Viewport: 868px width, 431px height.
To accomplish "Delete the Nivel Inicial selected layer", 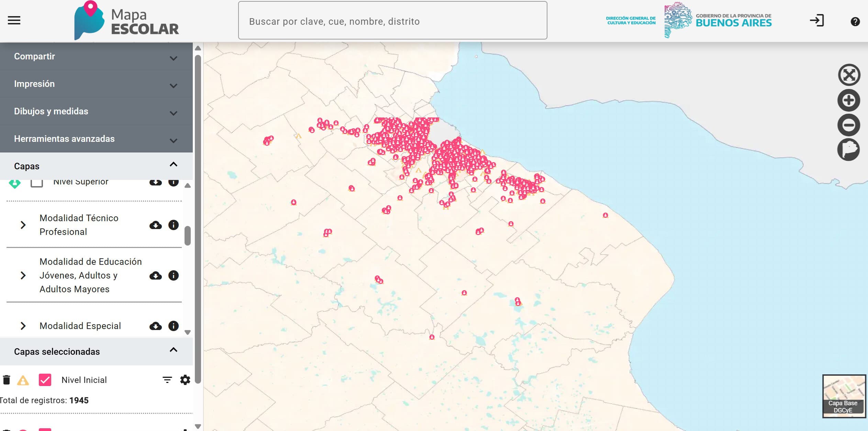I will (x=7, y=380).
